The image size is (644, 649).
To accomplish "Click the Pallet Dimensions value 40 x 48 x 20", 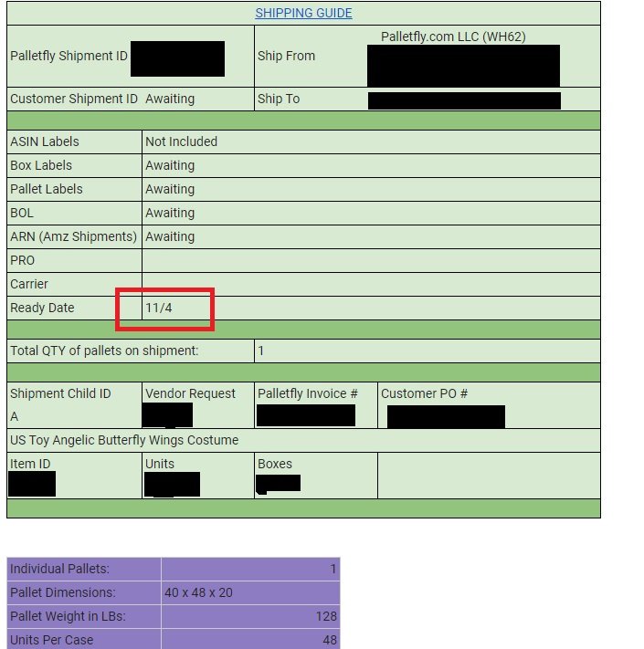I will pyautogui.click(x=198, y=592).
